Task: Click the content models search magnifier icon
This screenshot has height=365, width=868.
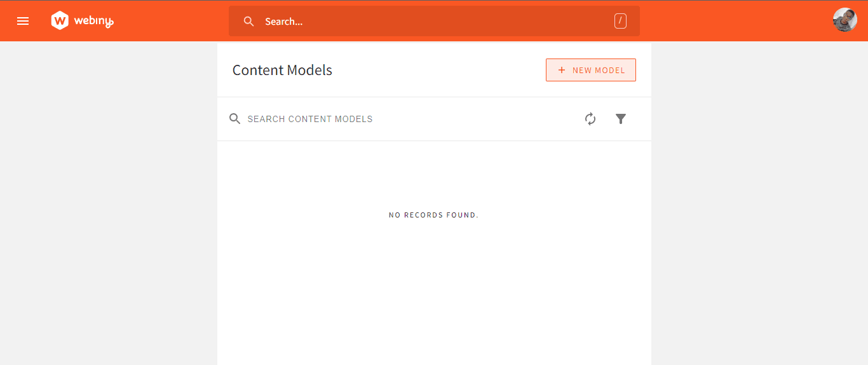Action: click(x=235, y=119)
